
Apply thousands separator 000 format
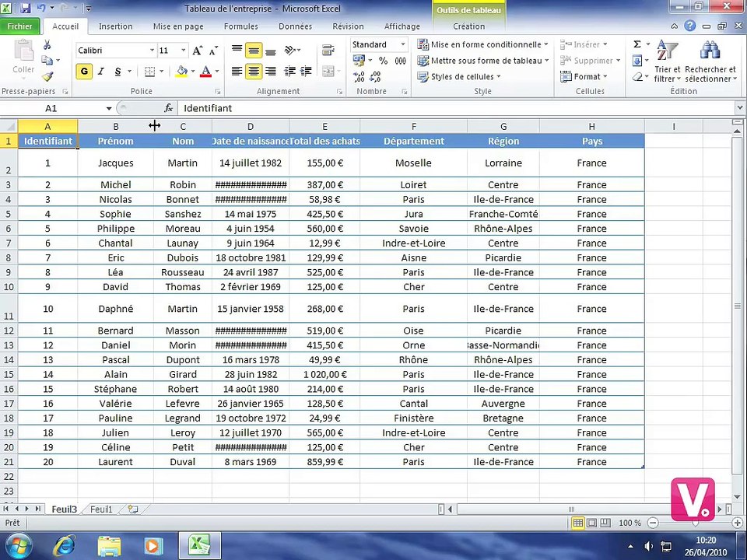(400, 61)
